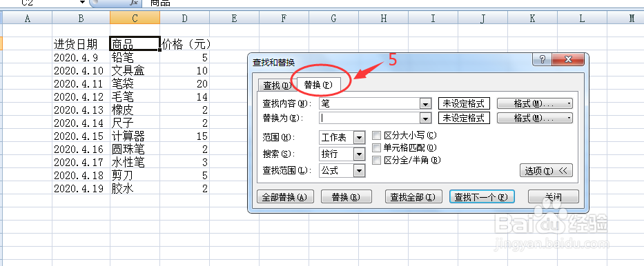Viewport: 644px width, 266px height.
Task: Select column A header
Action: 28,18
